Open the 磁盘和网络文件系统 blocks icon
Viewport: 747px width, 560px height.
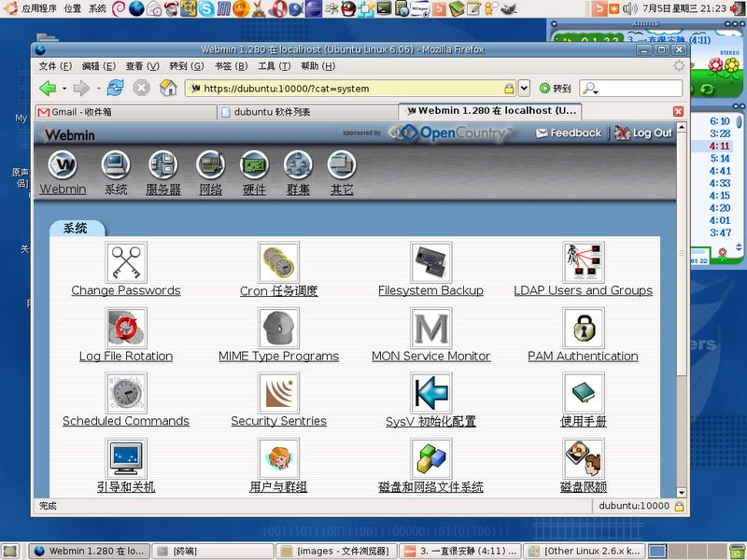[x=430, y=458]
